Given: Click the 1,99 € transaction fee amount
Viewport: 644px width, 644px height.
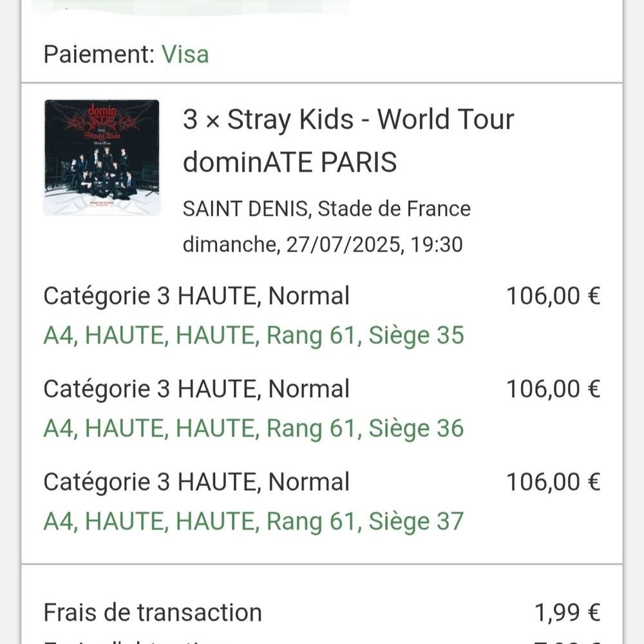Looking at the screenshot, I should click(x=567, y=612).
